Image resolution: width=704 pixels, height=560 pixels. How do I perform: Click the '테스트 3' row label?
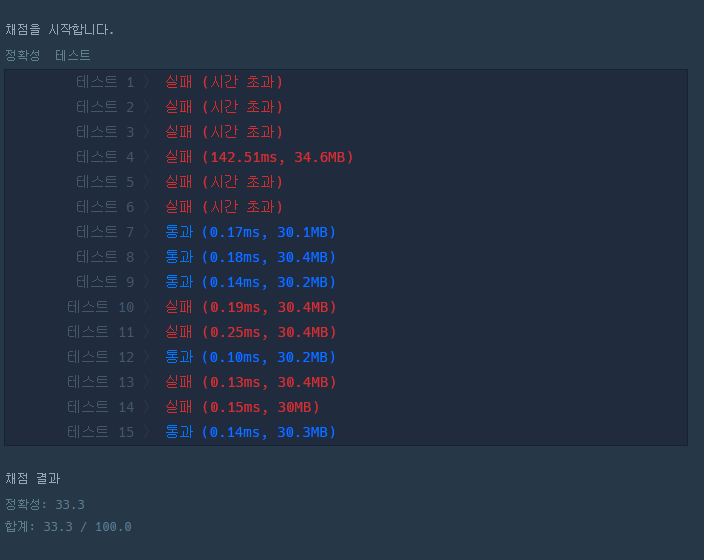pos(105,132)
